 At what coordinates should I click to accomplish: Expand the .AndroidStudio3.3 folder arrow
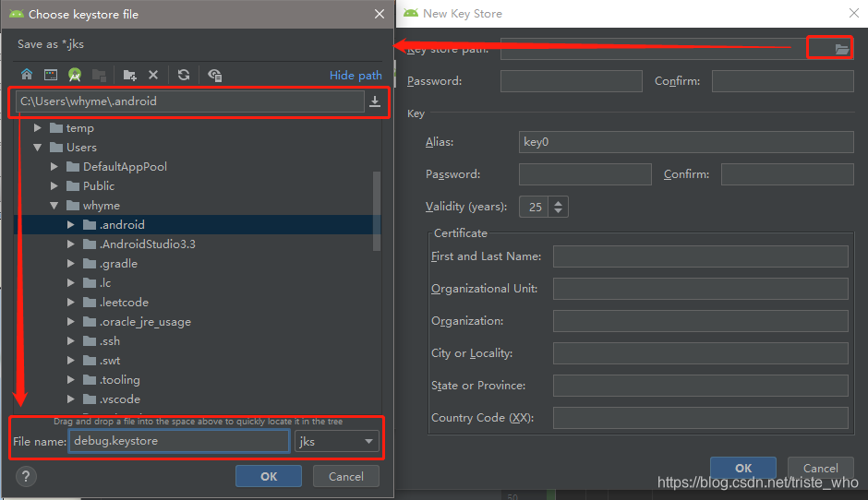[x=71, y=244]
